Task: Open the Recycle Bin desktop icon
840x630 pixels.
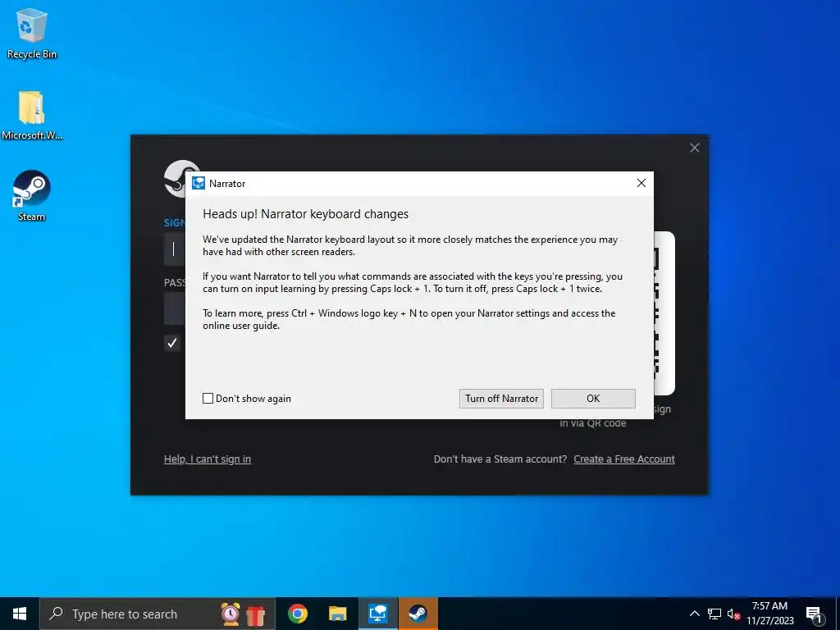Action: point(32,33)
